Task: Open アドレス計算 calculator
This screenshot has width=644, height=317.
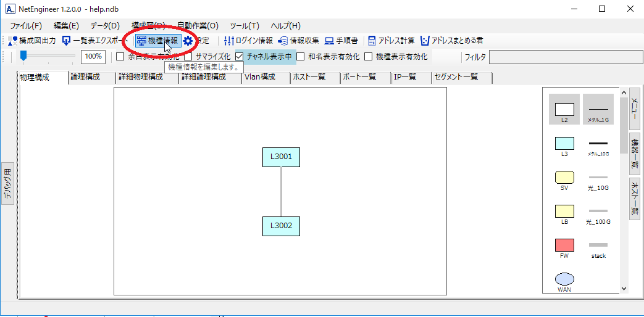Action: coord(391,41)
